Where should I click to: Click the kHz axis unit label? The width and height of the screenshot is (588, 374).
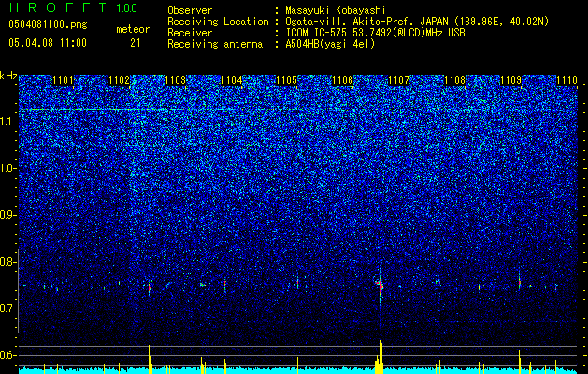click(8, 76)
